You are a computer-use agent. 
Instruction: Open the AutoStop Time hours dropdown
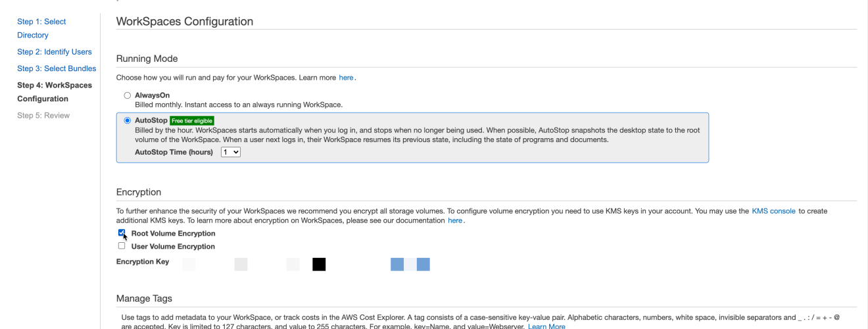pyautogui.click(x=231, y=152)
